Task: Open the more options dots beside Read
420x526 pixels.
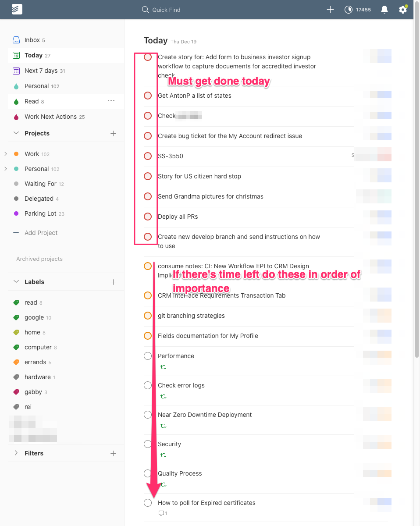Action: coord(111,101)
